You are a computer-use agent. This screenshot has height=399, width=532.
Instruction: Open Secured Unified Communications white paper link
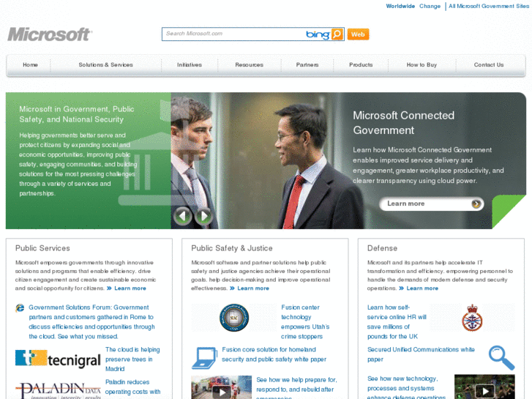[421, 354]
